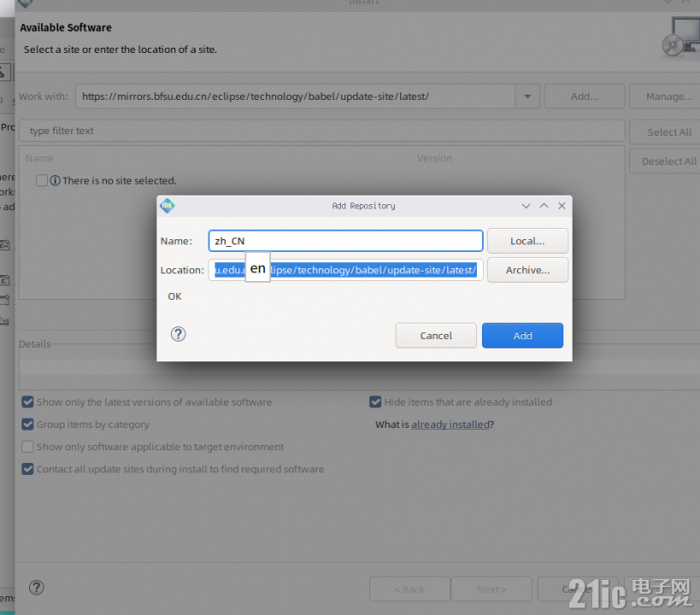Cancel the Add Repository dialog
The height and width of the screenshot is (615, 700).
coord(436,336)
